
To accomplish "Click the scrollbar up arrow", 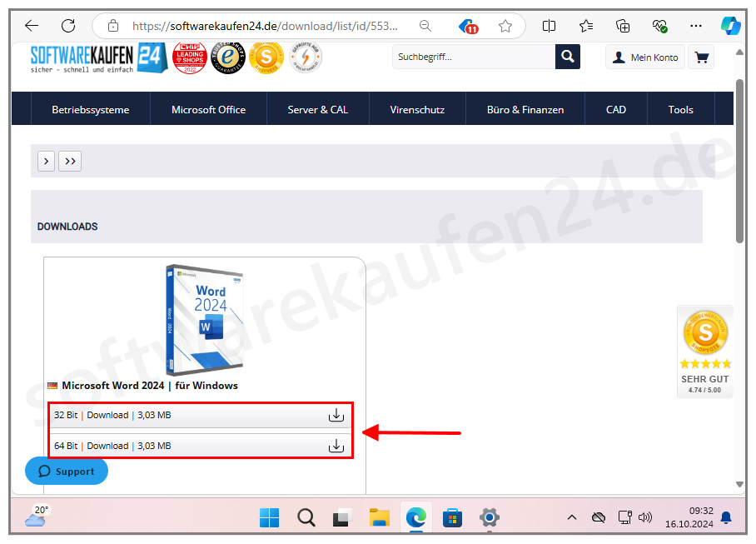I will [x=739, y=52].
